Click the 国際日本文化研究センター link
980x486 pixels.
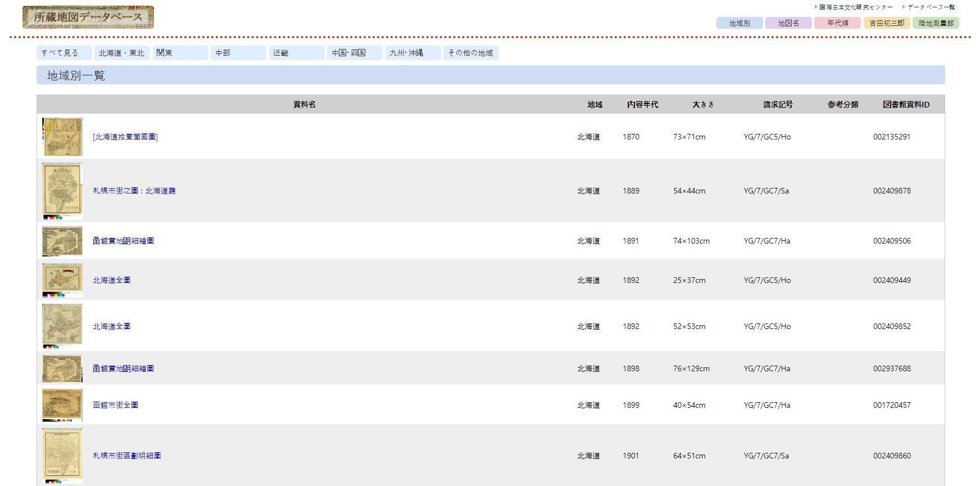click(855, 7)
